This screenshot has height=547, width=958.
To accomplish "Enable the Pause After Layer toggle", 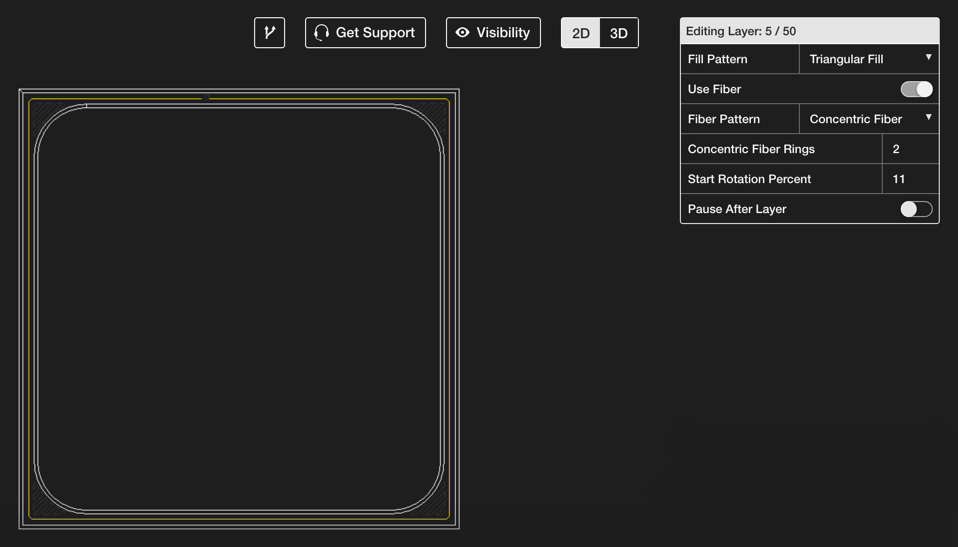I will pyautogui.click(x=916, y=209).
